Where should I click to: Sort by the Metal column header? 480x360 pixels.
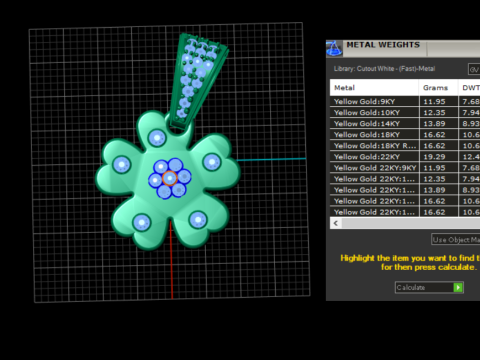[x=374, y=88]
